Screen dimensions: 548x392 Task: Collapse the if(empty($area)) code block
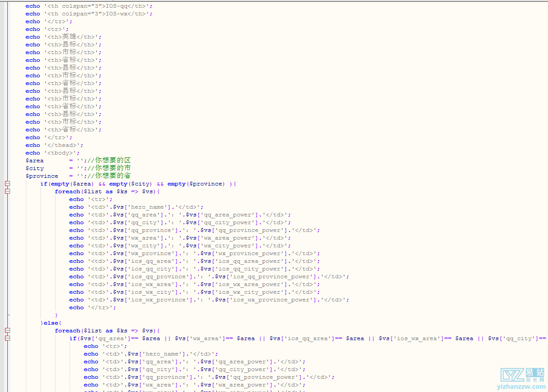7,184
